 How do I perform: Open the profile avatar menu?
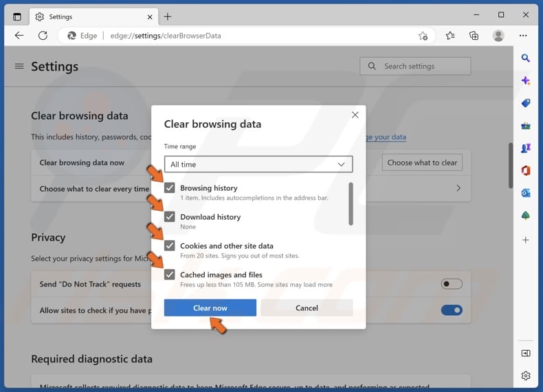498,36
